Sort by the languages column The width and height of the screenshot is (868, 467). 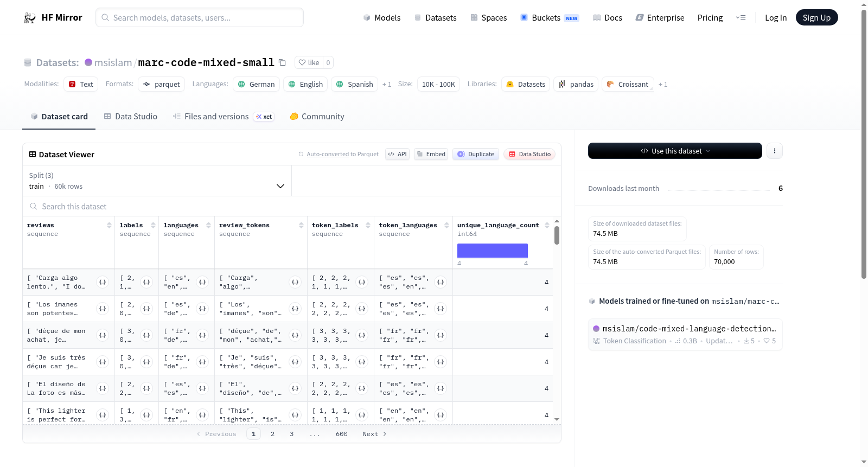[208, 225]
